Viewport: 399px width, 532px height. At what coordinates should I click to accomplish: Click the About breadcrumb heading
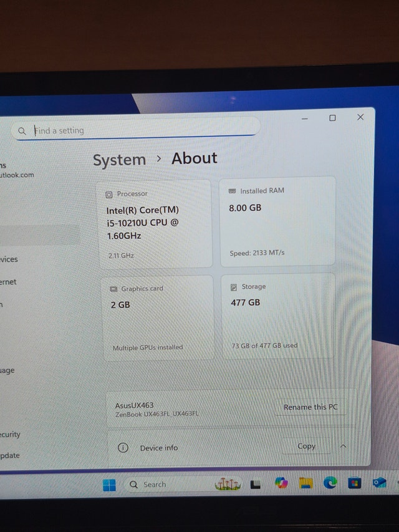tap(194, 158)
